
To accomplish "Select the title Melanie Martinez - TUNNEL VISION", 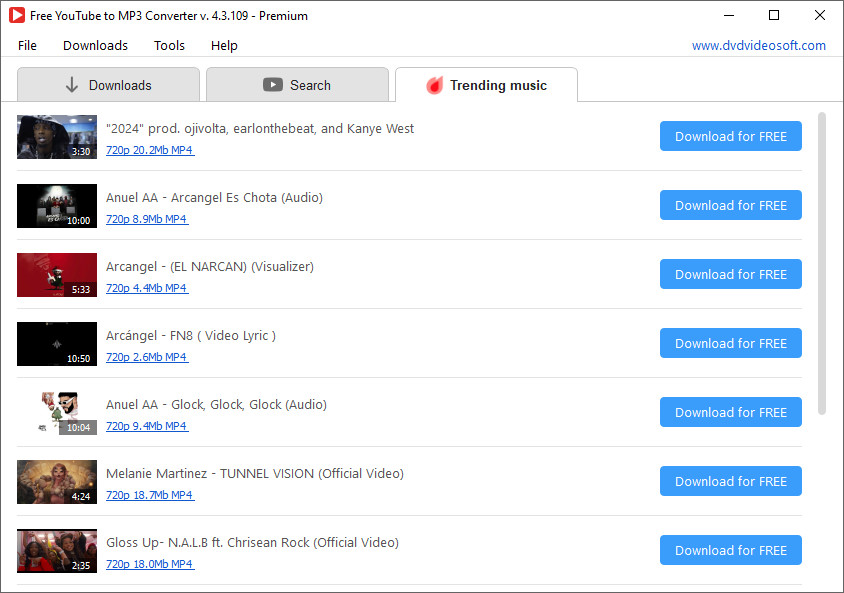I will pyautogui.click(x=255, y=474).
